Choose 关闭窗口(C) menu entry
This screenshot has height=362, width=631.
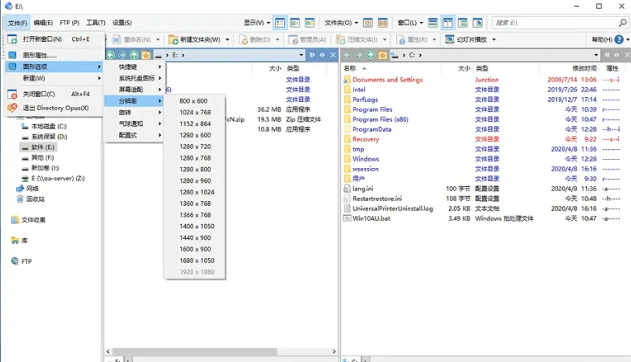54,94
